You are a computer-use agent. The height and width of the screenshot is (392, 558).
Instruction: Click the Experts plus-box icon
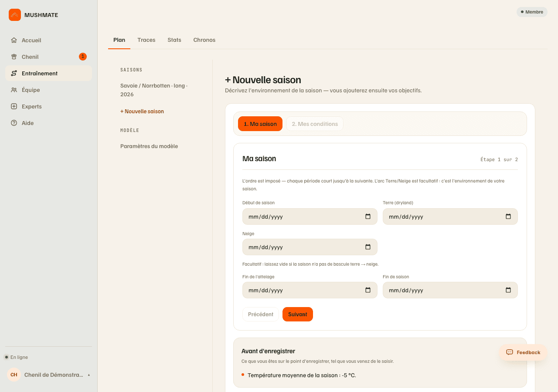point(14,106)
